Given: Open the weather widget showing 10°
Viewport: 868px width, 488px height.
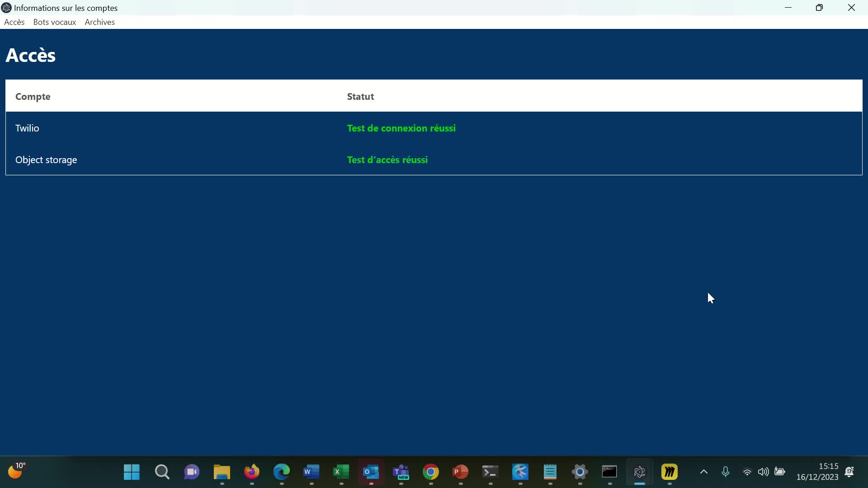Looking at the screenshot, I should point(16,471).
